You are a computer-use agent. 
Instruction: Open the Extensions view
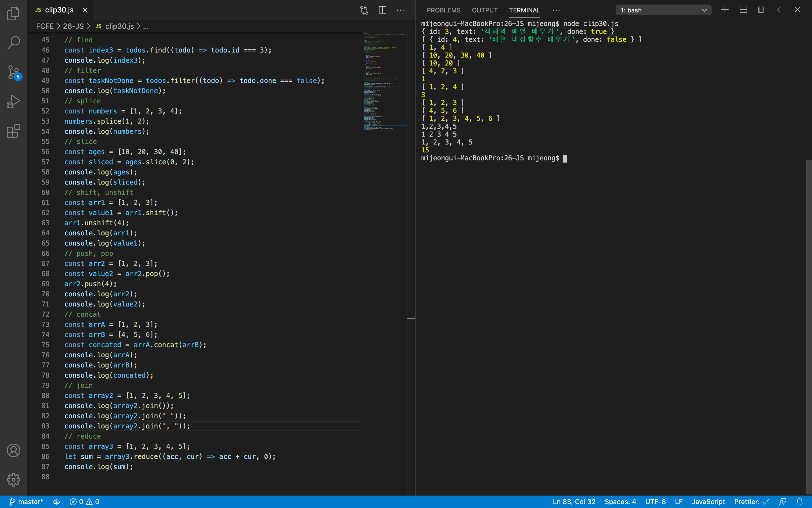pos(14,131)
